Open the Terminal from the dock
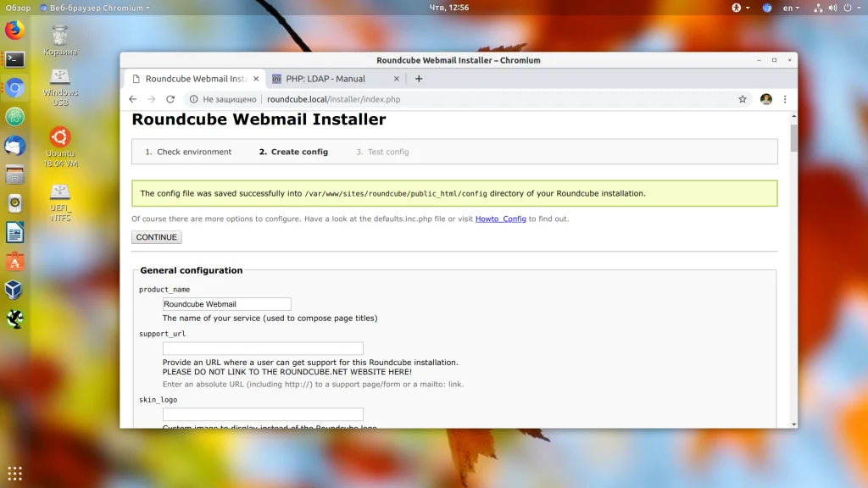This screenshot has height=488, width=868. tap(15, 58)
